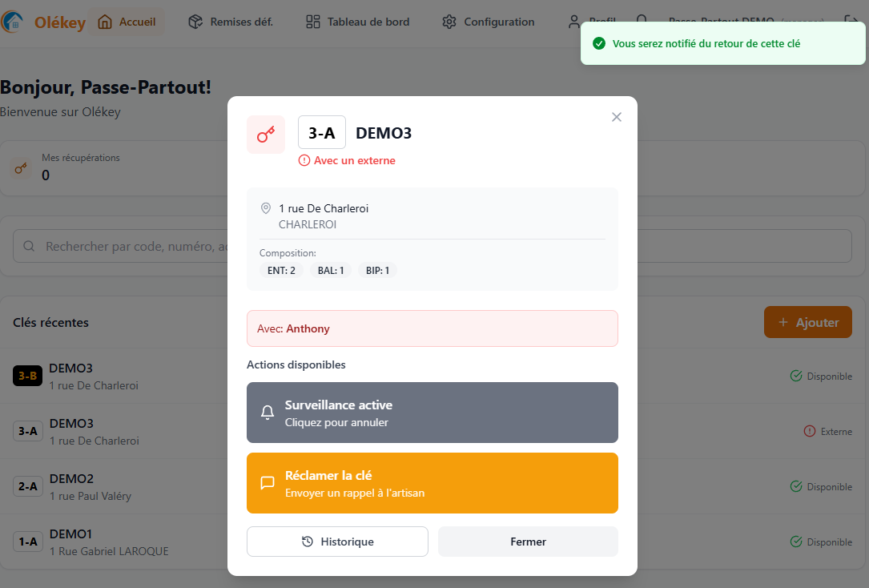Click the Olékey house logo
Viewport: 869px width, 588px height.
click(13, 22)
